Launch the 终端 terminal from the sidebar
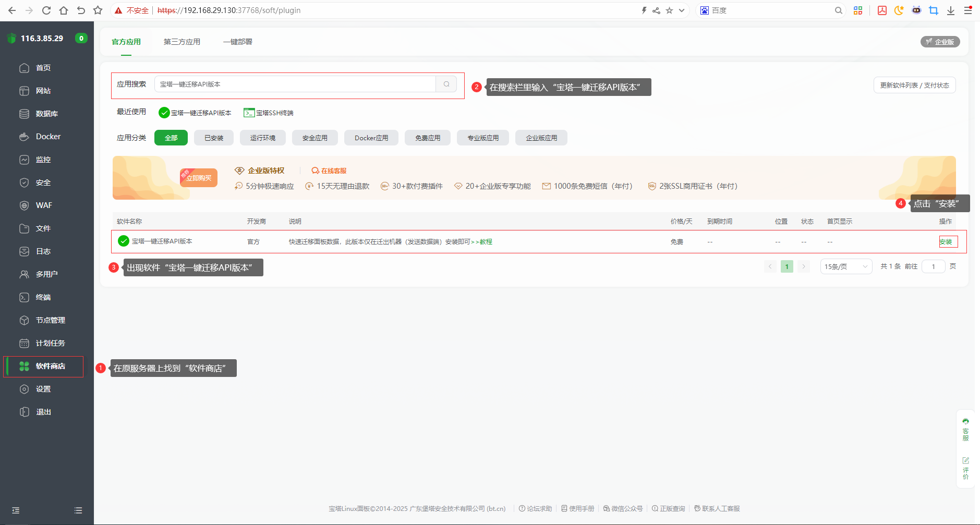This screenshot has height=525, width=980. [x=43, y=297]
